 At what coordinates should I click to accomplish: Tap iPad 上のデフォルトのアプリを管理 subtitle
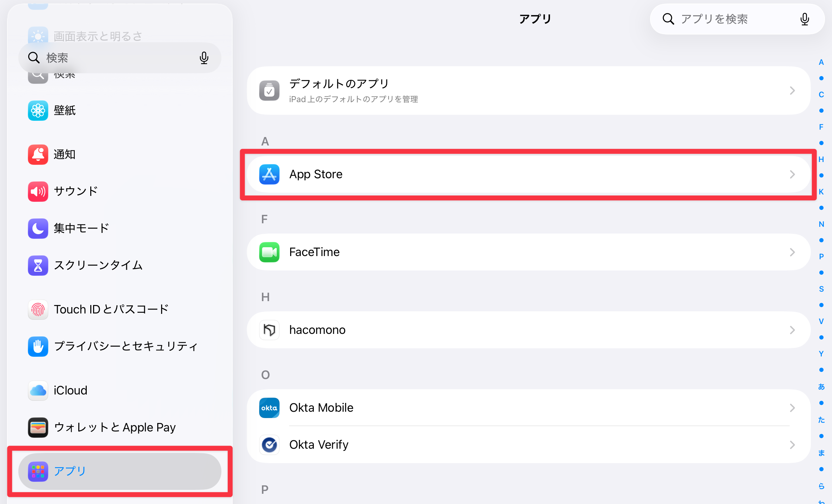tap(354, 99)
